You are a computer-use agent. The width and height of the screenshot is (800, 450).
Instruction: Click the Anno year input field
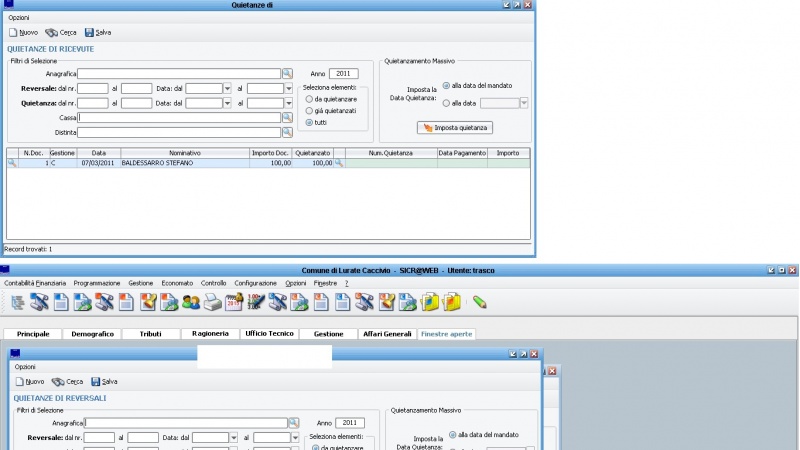click(x=343, y=74)
